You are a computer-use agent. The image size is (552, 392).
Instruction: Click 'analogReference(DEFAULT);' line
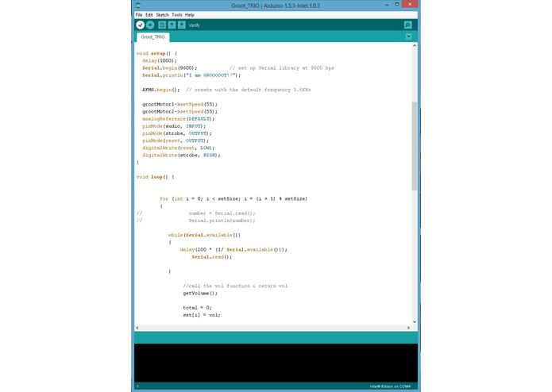coord(179,119)
